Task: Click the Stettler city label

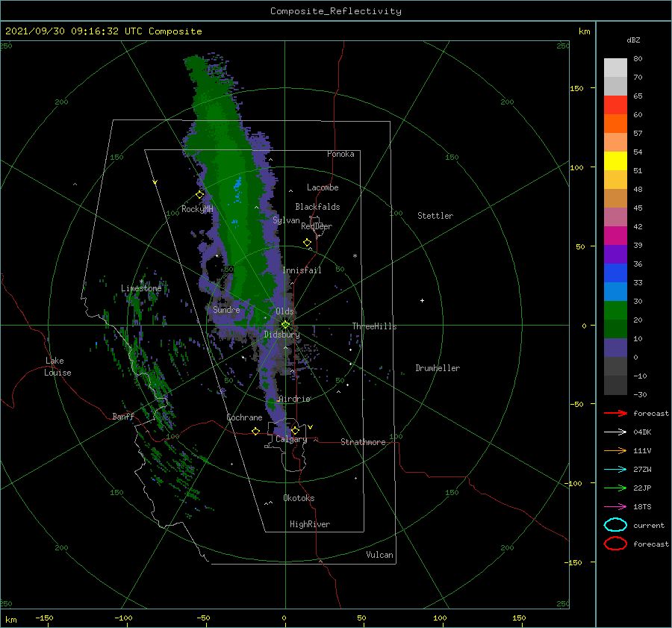Action: coord(435,216)
